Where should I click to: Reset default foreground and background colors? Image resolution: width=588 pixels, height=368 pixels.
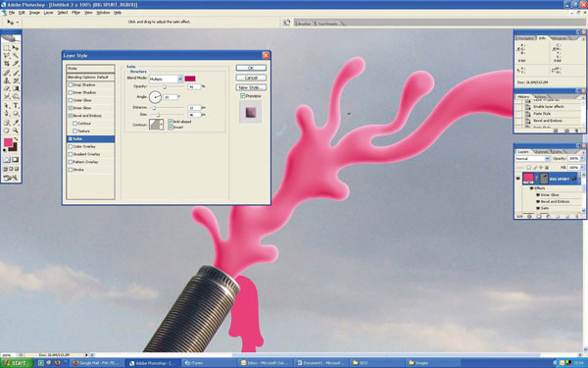[5, 150]
